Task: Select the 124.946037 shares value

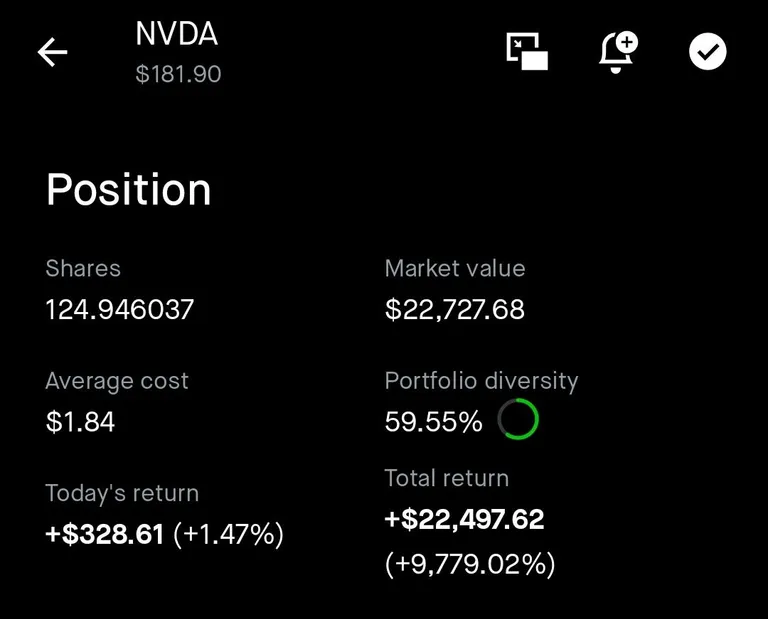Action: (x=119, y=310)
